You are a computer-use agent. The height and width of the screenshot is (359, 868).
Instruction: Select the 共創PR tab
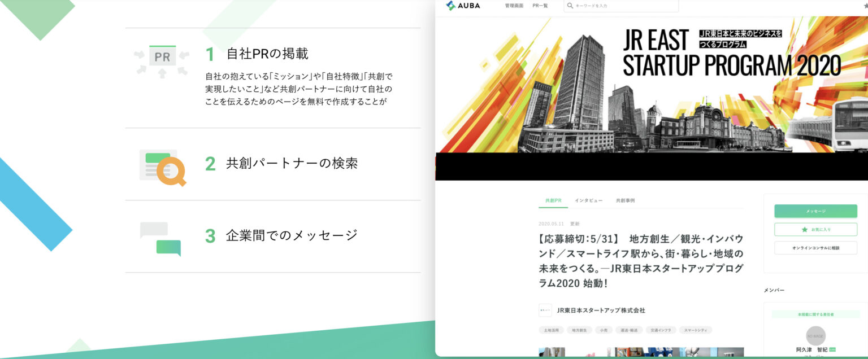553,200
